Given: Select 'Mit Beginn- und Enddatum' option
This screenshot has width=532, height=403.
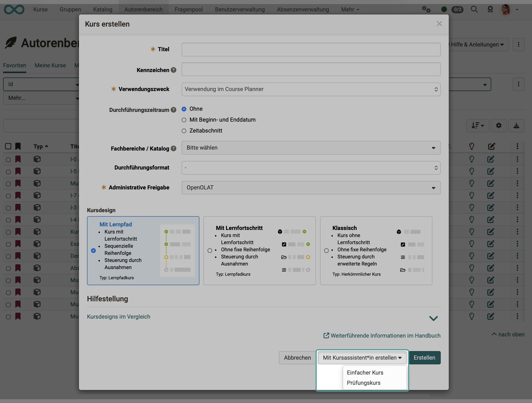Looking at the screenshot, I should pyautogui.click(x=184, y=120).
